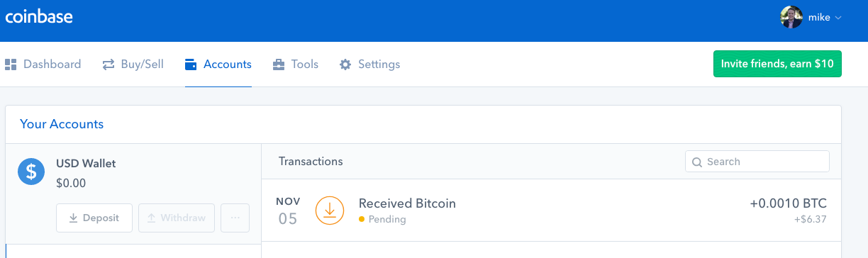Click the Buy/Sell arrows icon
Image resolution: width=868 pixels, height=258 pixels.
tap(108, 64)
